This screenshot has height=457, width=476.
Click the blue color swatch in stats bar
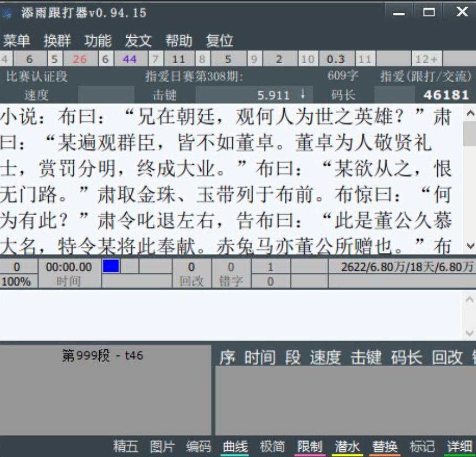click(111, 266)
